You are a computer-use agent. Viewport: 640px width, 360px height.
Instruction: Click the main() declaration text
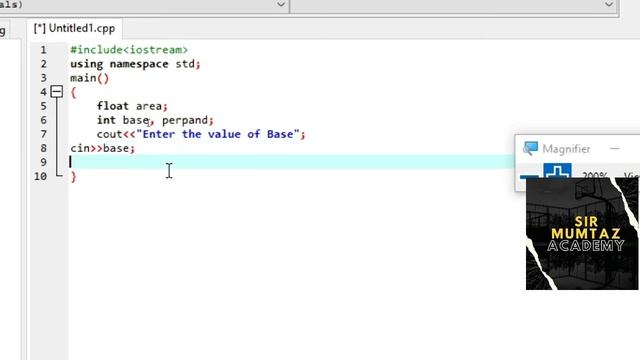[x=89, y=78]
